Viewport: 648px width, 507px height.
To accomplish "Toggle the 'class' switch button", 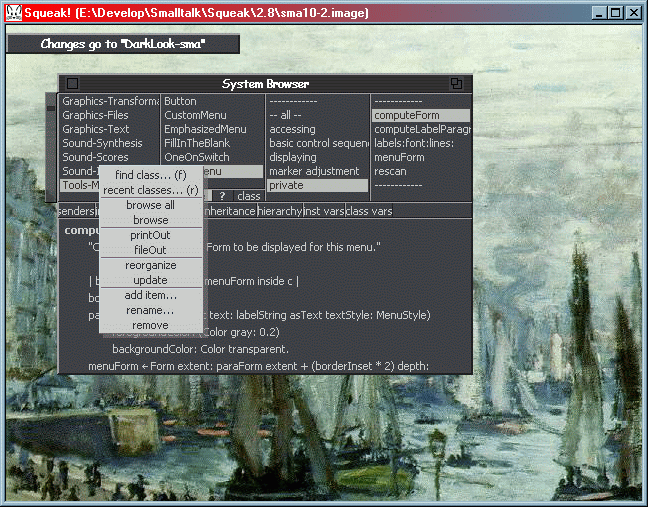I will (x=248, y=196).
